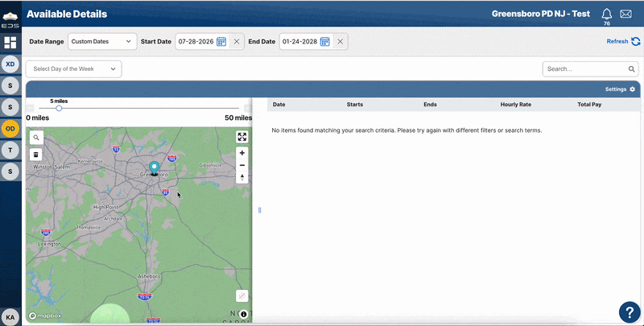Click the End Date input 01-24-2028
Screen dimensions: 644x326
pos(299,42)
